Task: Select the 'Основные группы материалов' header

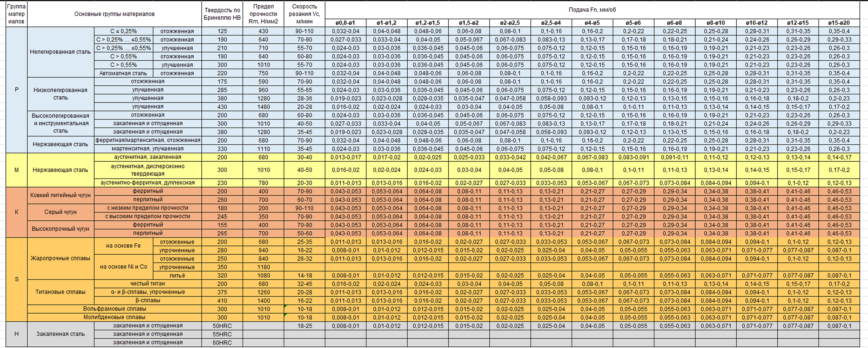Action: pos(114,14)
